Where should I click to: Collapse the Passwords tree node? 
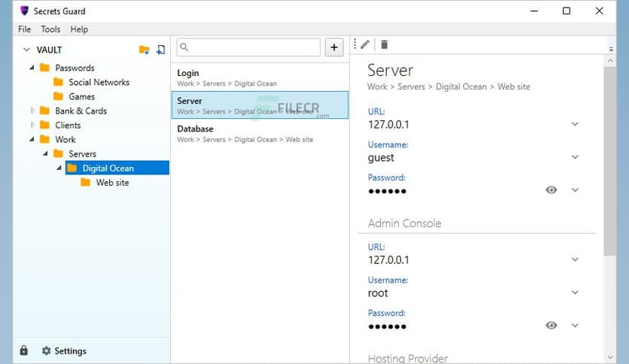(32, 68)
